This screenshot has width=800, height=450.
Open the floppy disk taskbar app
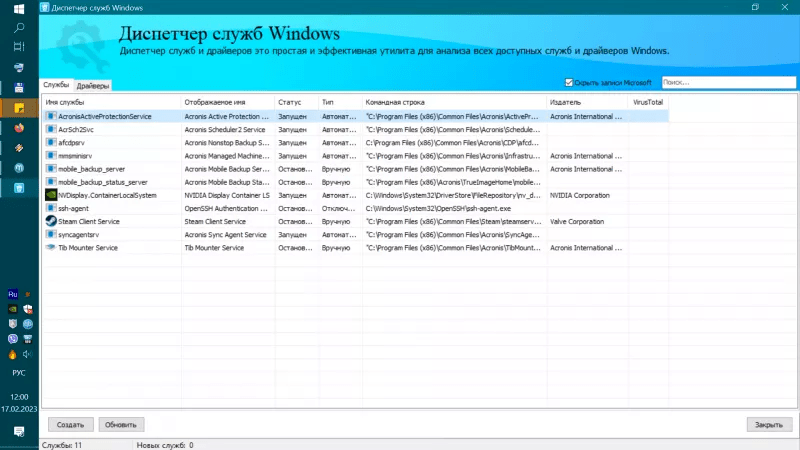pyautogui.click(x=19, y=87)
